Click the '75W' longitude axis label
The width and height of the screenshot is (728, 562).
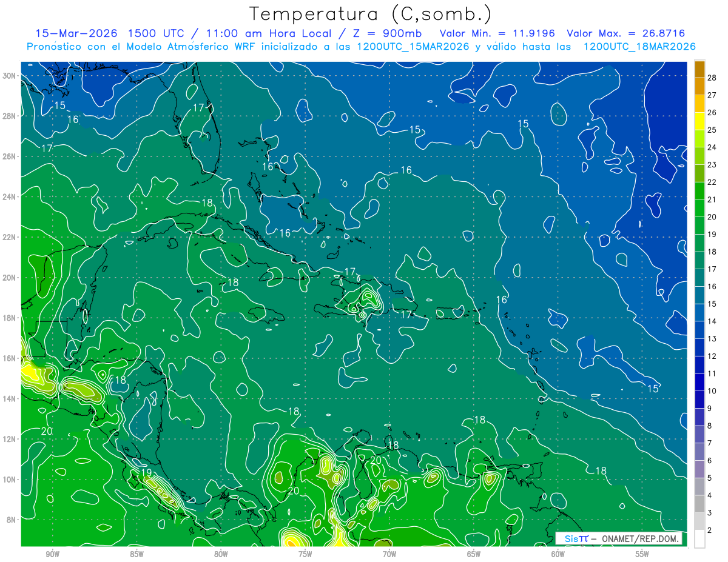[x=305, y=554]
